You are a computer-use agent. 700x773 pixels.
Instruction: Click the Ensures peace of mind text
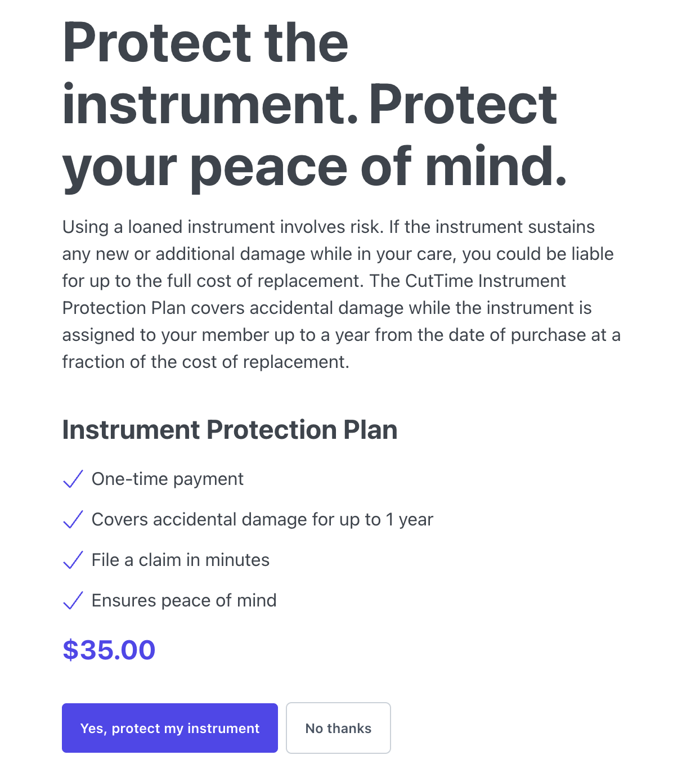(x=184, y=600)
